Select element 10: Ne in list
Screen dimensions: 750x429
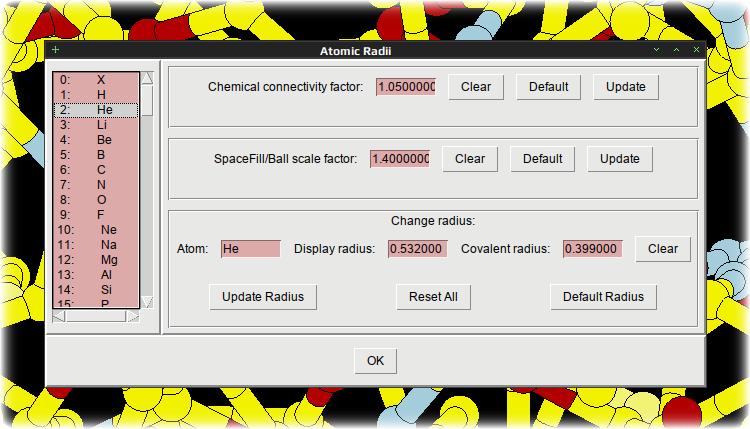pyautogui.click(x=96, y=230)
